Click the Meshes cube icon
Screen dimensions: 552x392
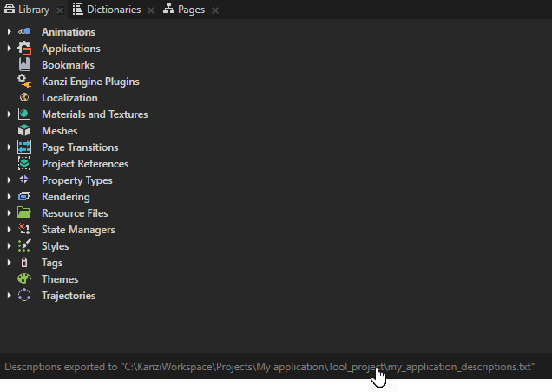click(x=24, y=131)
